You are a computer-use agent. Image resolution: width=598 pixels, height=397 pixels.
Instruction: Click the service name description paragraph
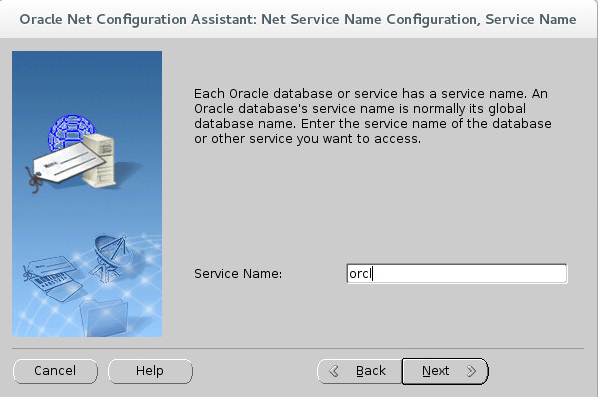click(x=373, y=116)
